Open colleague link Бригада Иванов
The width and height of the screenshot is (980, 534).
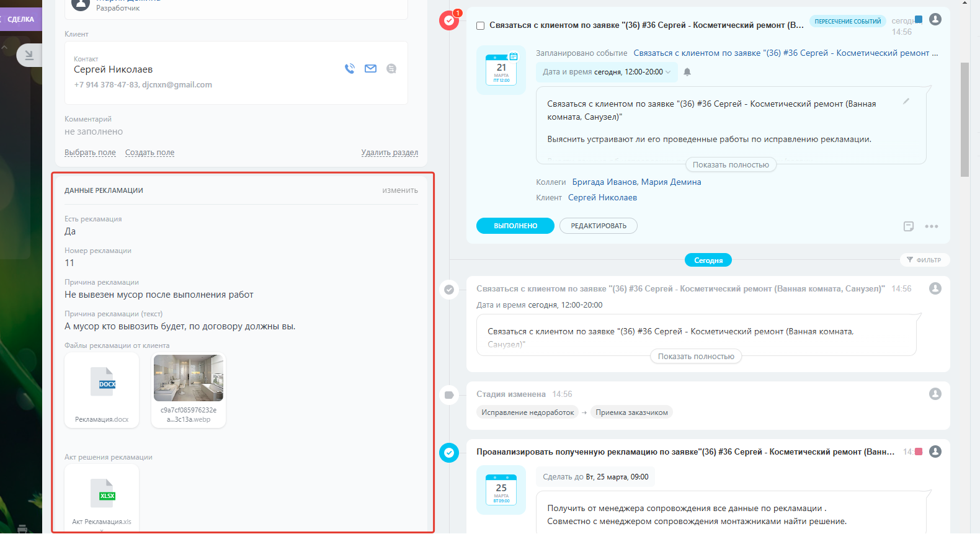[604, 182]
